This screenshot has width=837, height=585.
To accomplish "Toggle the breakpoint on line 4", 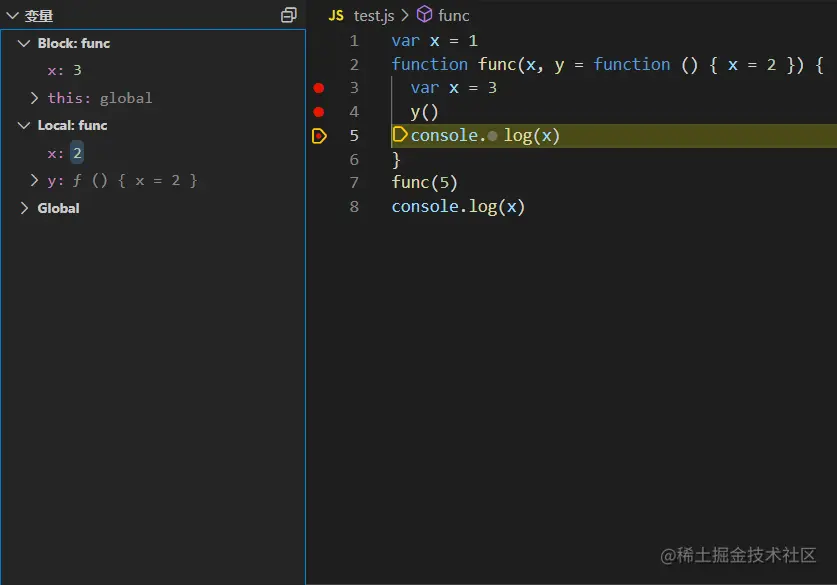I will click(x=319, y=112).
